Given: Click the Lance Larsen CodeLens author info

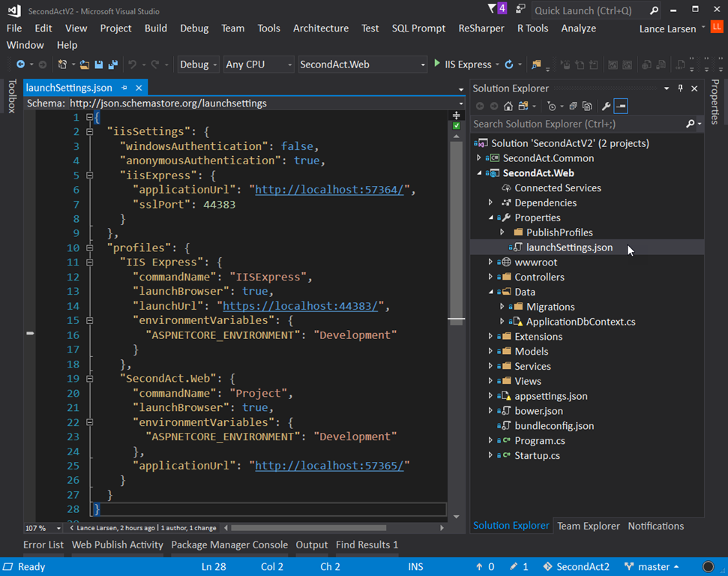Looking at the screenshot, I should point(115,528).
